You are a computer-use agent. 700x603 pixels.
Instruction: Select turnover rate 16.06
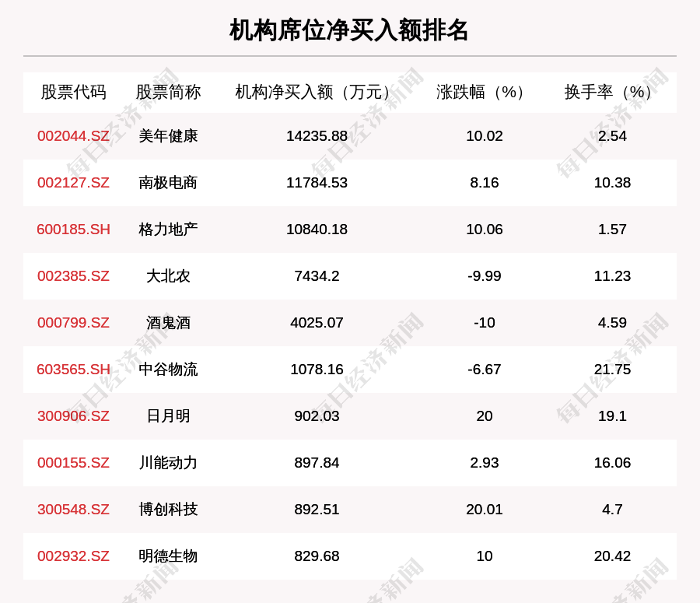point(612,463)
